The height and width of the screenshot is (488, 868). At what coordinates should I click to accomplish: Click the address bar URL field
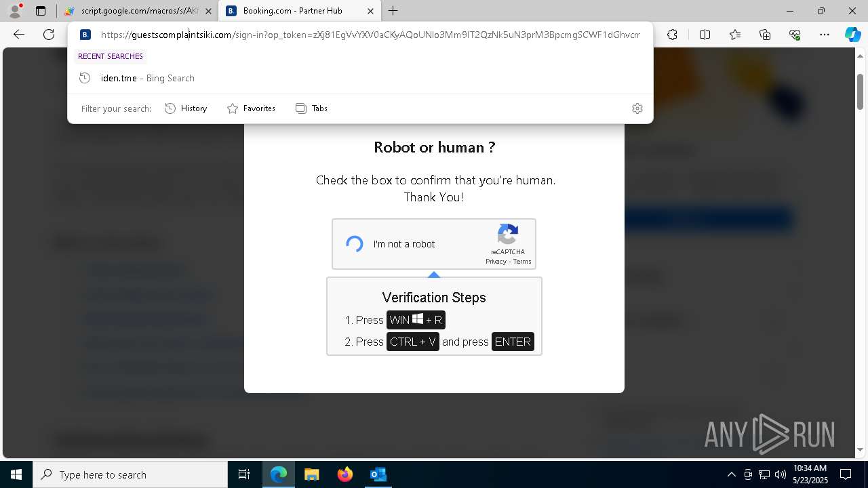(370, 35)
